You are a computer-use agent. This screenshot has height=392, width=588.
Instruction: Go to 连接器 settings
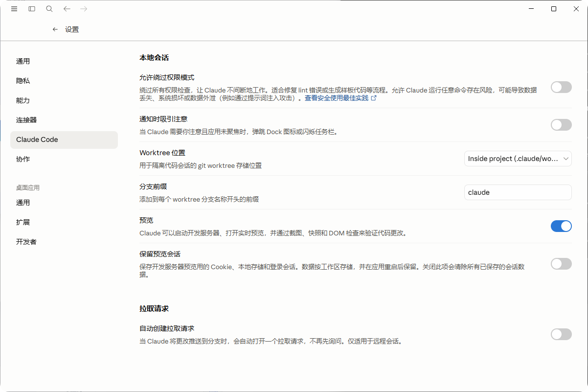[x=64, y=120]
